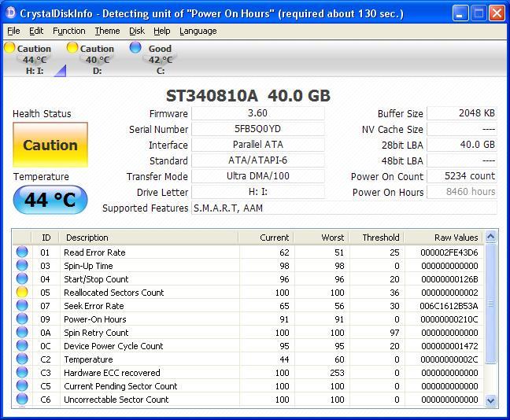
Task: Click the yellow Caution health status button
Action: click(50, 145)
